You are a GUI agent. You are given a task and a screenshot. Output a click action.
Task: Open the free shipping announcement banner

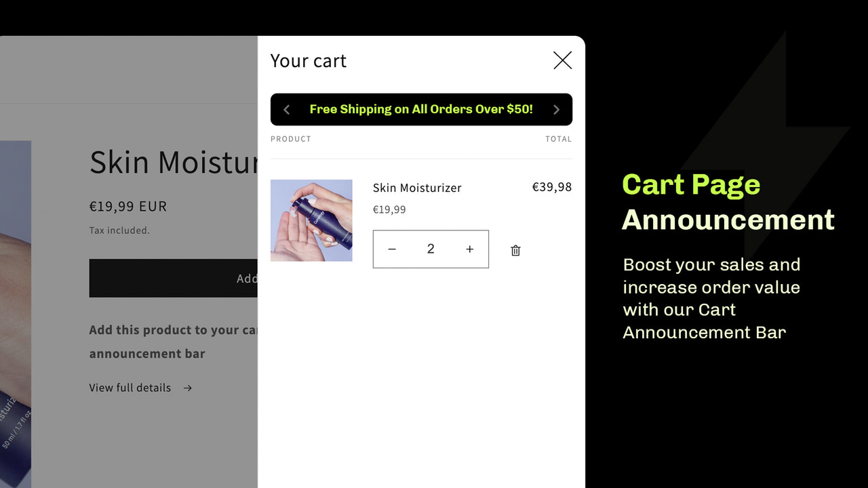[x=420, y=109]
